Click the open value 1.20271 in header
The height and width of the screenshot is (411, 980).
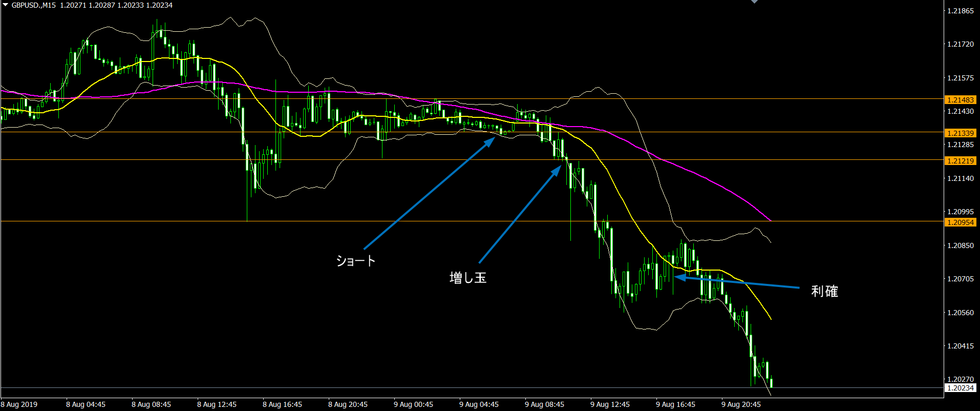tap(73, 5)
